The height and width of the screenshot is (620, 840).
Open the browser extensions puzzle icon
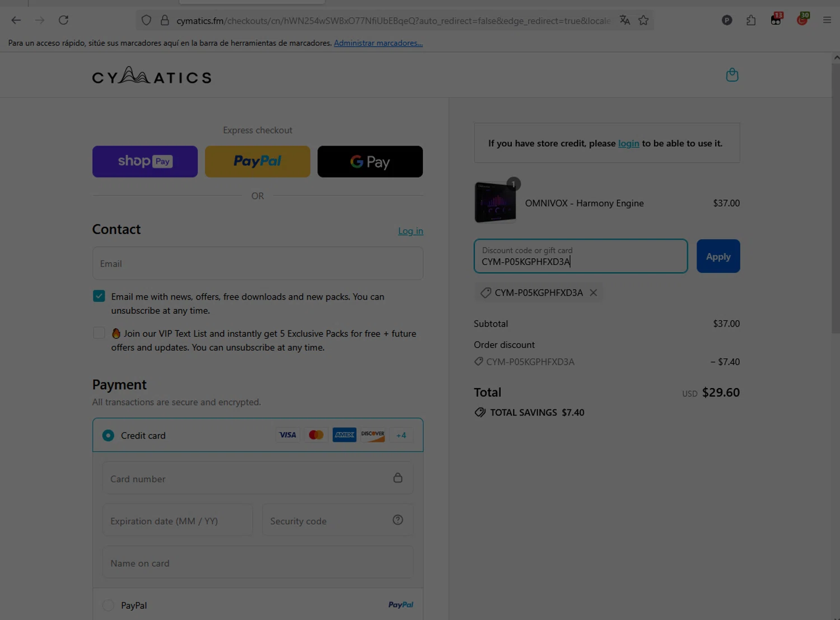coord(751,21)
